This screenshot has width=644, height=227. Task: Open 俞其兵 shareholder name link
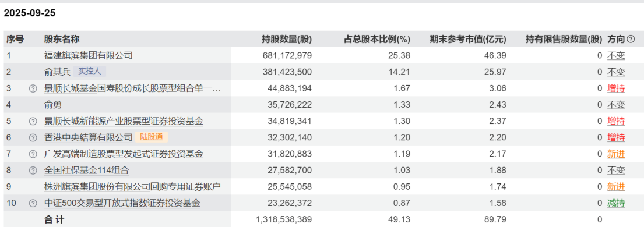click(57, 72)
